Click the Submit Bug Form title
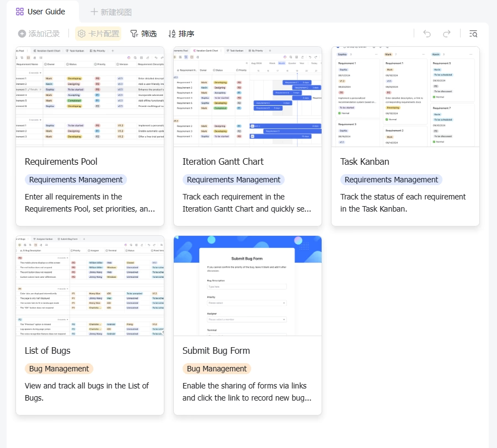 click(216, 351)
